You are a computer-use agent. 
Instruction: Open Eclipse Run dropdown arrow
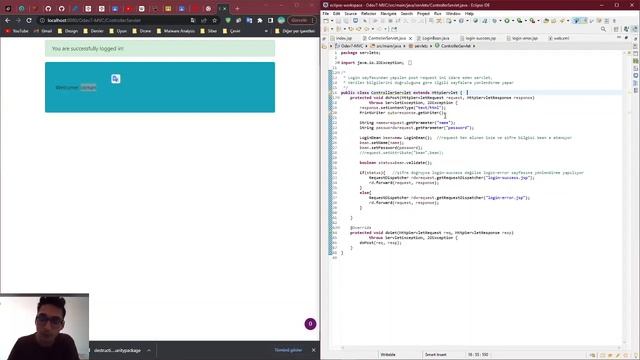click(x=512, y=21)
